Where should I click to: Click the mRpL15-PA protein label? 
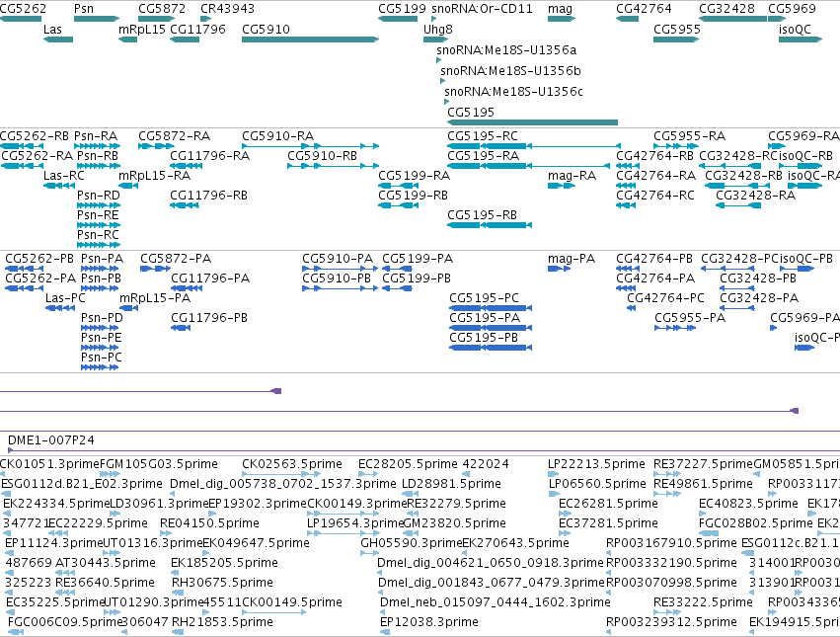tap(155, 298)
